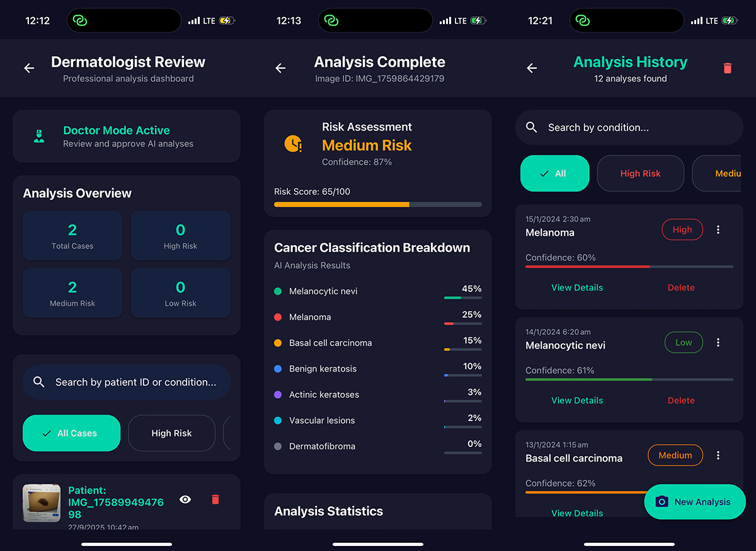Go back from Dermatologist Review screen
This screenshot has width=756, height=551.
[x=29, y=68]
